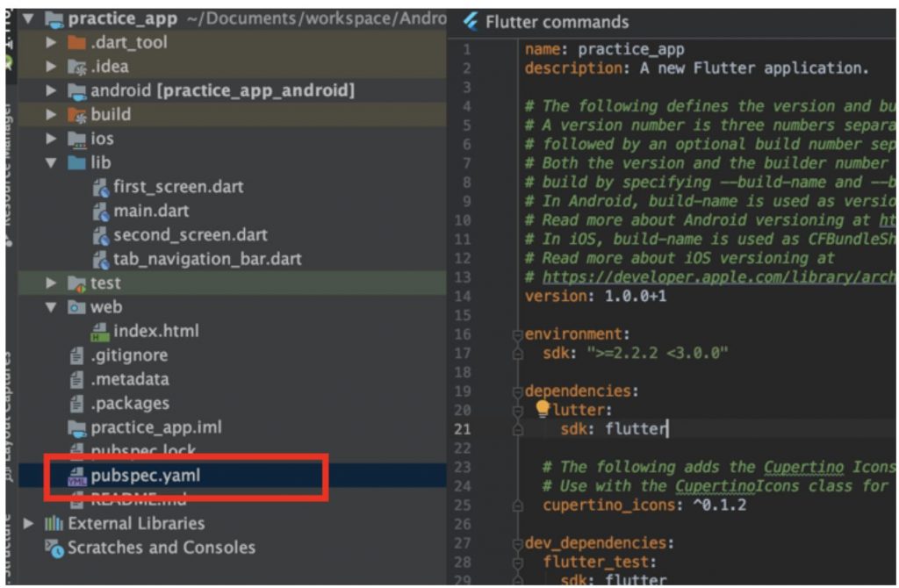
Task: Expand the test folder
Action: point(52,283)
